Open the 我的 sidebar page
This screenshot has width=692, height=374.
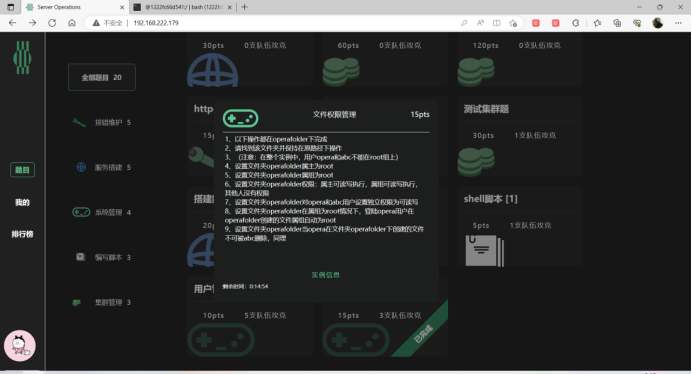pos(22,202)
